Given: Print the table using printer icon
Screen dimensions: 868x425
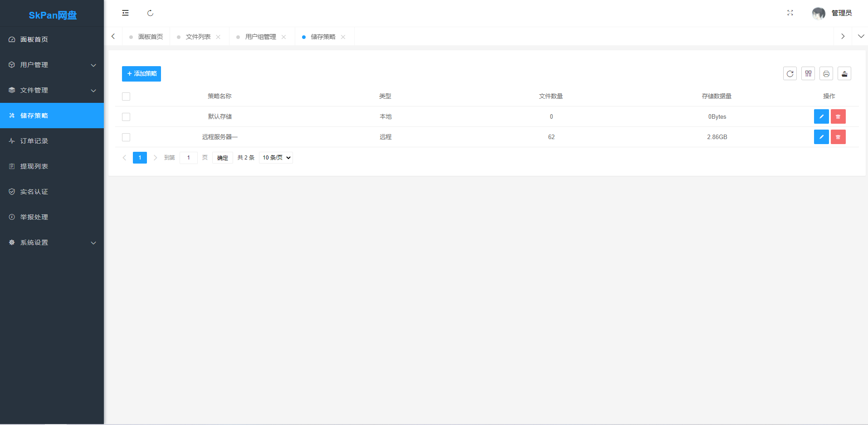Looking at the screenshot, I should click(826, 74).
